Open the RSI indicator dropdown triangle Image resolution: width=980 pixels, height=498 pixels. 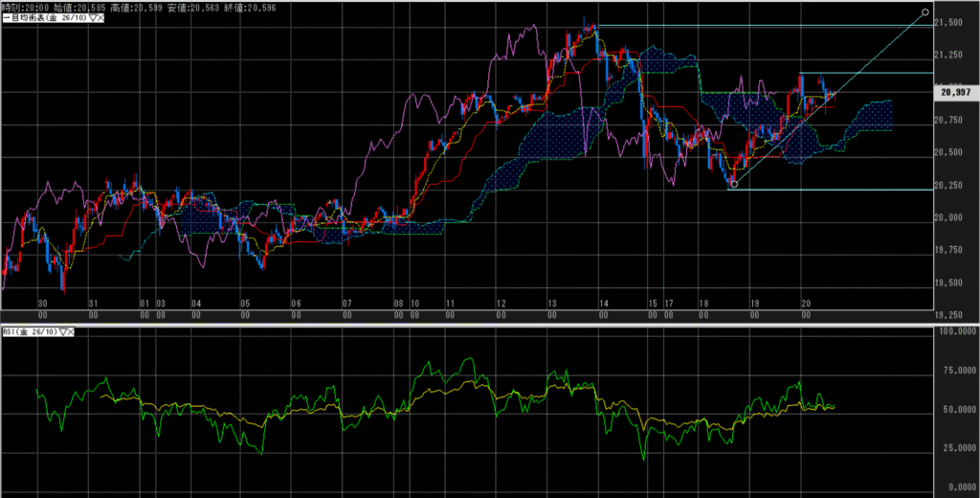pyautogui.click(x=63, y=331)
